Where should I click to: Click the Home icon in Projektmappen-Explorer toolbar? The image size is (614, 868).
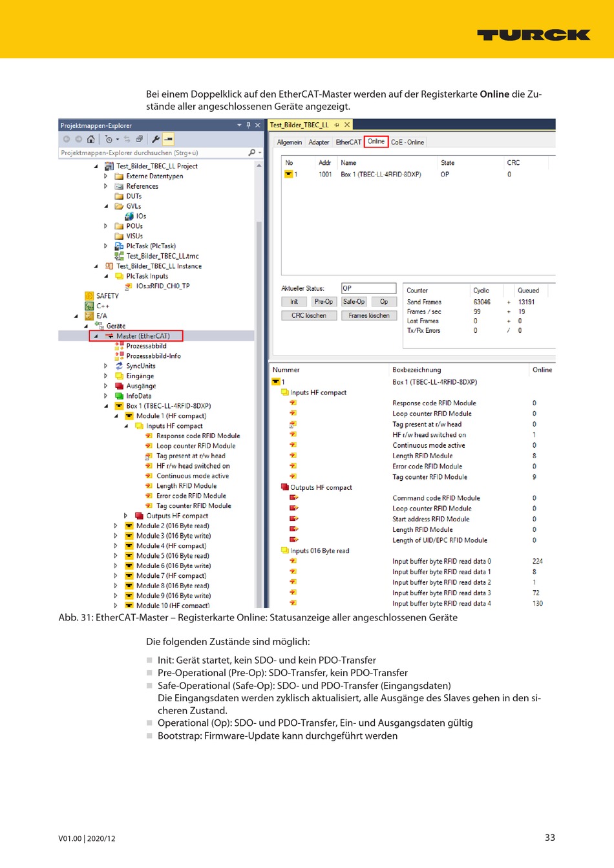[90, 139]
